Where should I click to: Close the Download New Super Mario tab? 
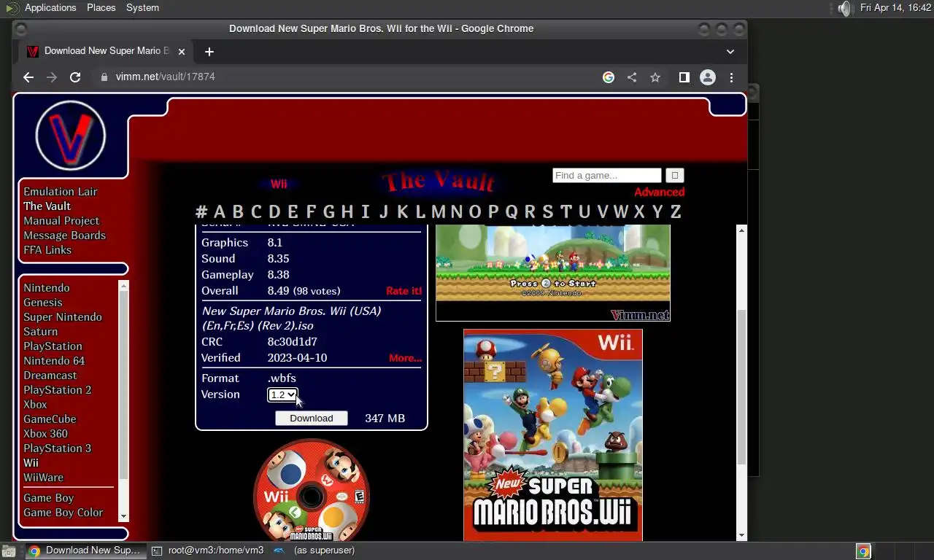182,51
